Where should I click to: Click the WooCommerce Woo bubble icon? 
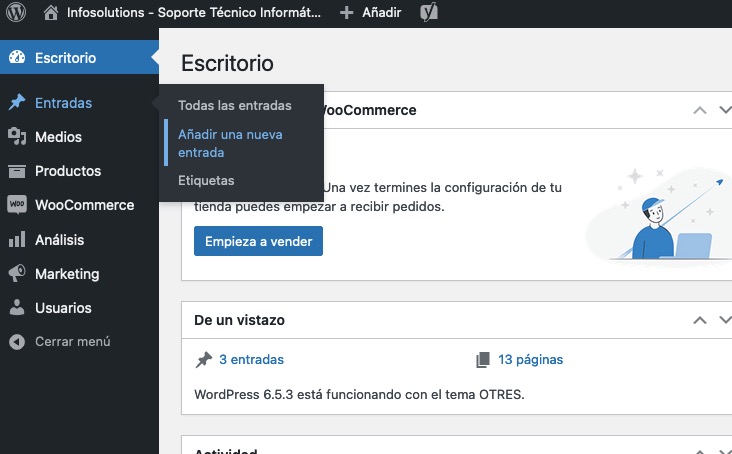coord(17,205)
